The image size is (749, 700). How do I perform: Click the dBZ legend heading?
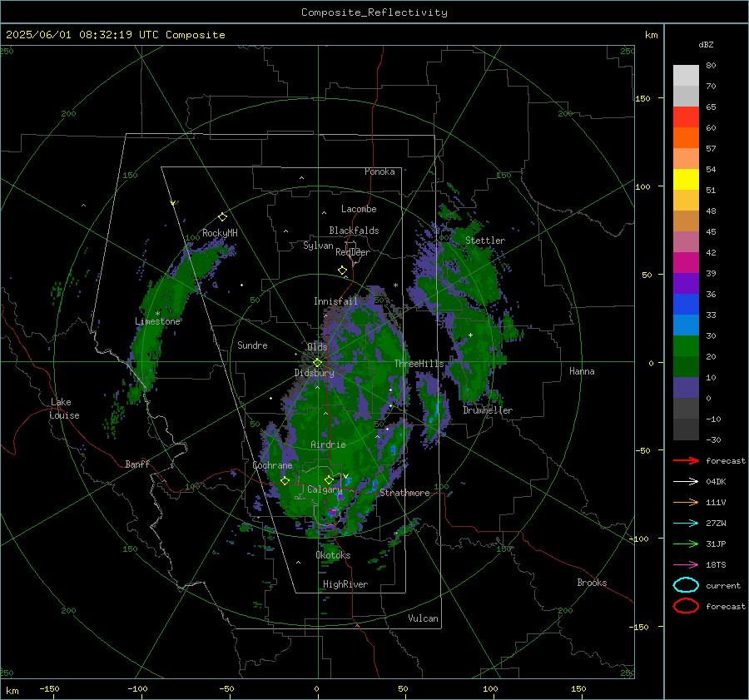(x=706, y=44)
